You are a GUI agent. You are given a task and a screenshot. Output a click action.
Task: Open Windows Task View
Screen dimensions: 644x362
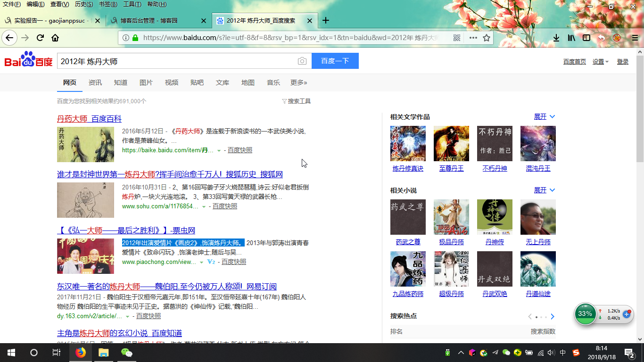[x=56, y=353]
